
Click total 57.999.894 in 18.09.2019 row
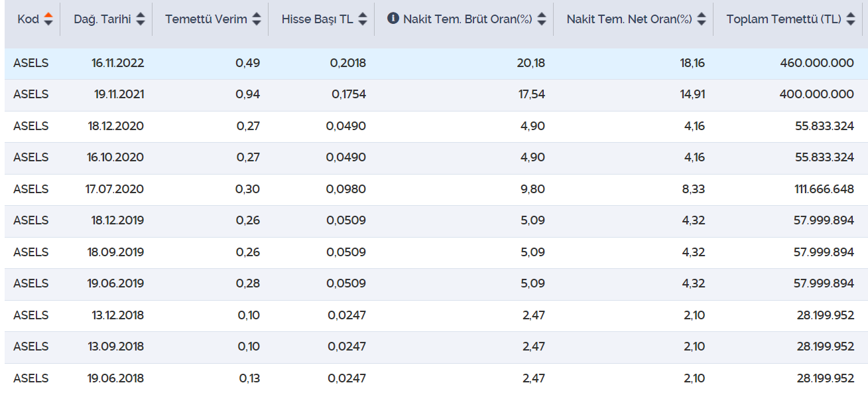(824, 252)
